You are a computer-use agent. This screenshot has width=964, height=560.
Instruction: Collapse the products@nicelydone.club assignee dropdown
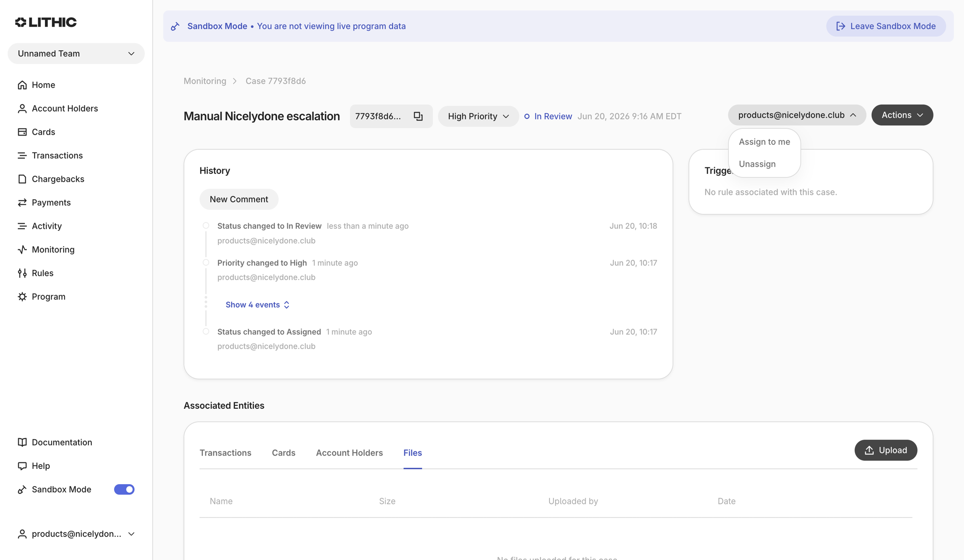point(797,115)
